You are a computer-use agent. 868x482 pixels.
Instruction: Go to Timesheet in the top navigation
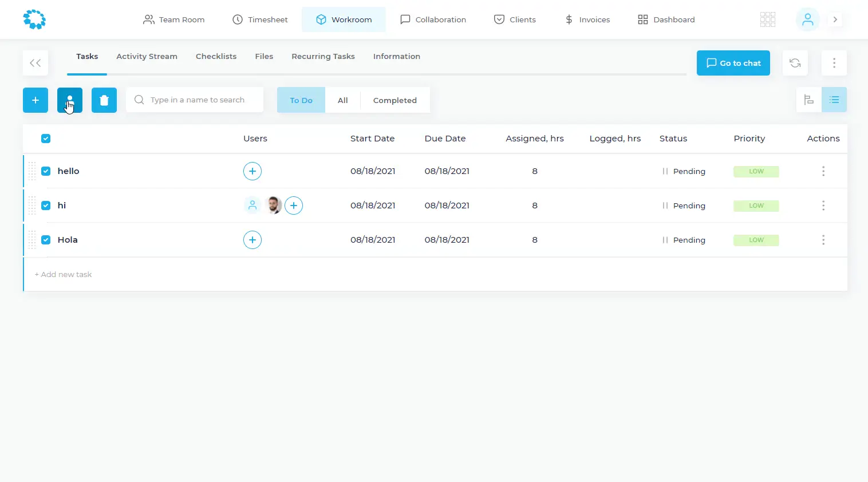[260, 19]
